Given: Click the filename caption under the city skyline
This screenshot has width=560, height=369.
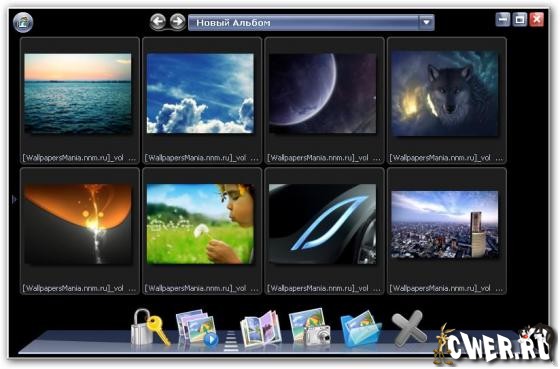Looking at the screenshot, I should coord(446,288).
